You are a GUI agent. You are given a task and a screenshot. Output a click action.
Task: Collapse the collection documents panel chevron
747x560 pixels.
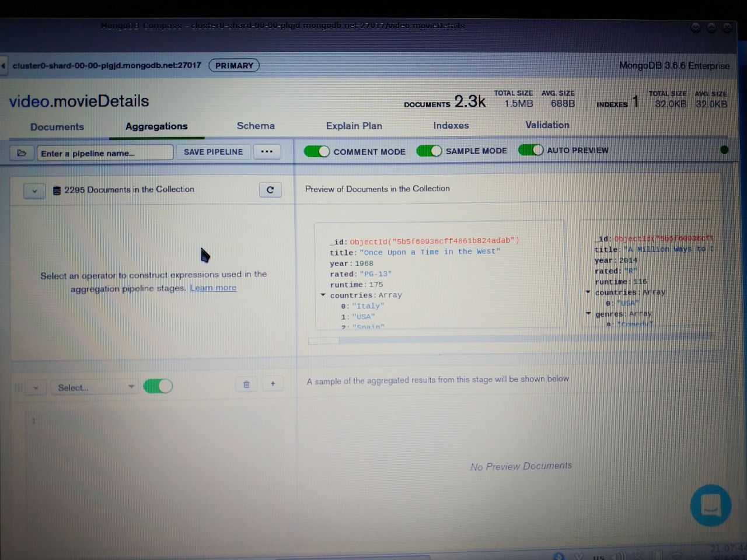pyautogui.click(x=34, y=191)
